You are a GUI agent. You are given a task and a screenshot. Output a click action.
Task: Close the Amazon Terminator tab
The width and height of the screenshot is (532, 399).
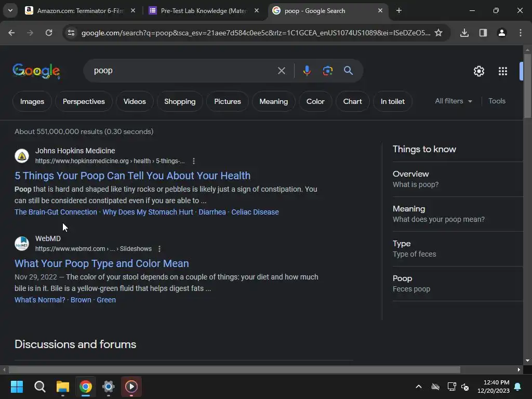tap(133, 11)
